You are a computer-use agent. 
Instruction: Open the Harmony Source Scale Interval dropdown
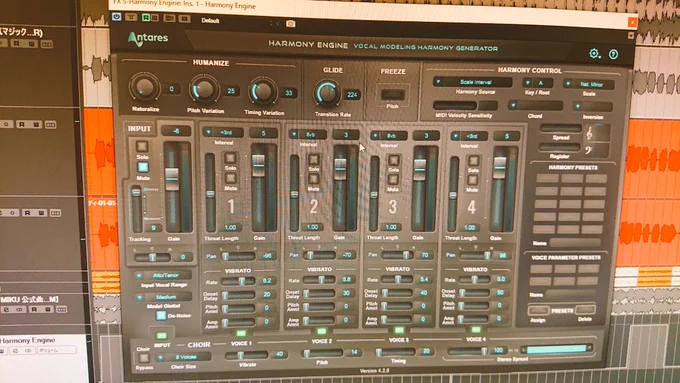point(472,82)
